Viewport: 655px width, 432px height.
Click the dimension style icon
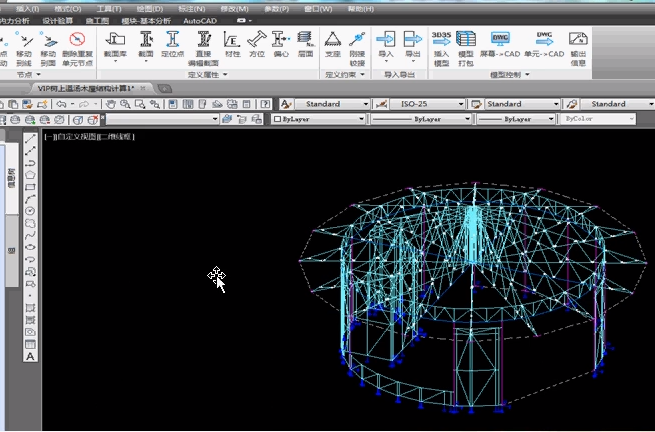pyautogui.click(x=381, y=104)
